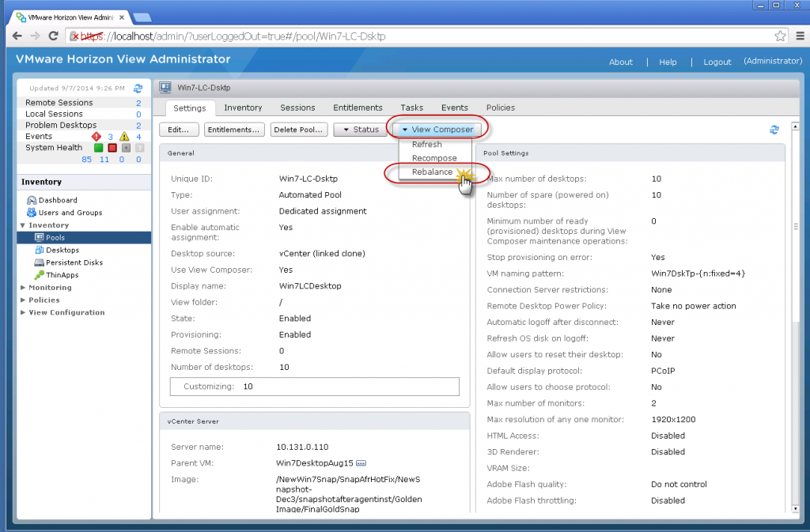Viewport: 810px width, 532px height.
Task: Switch to the Events tab
Action: click(455, 108)
